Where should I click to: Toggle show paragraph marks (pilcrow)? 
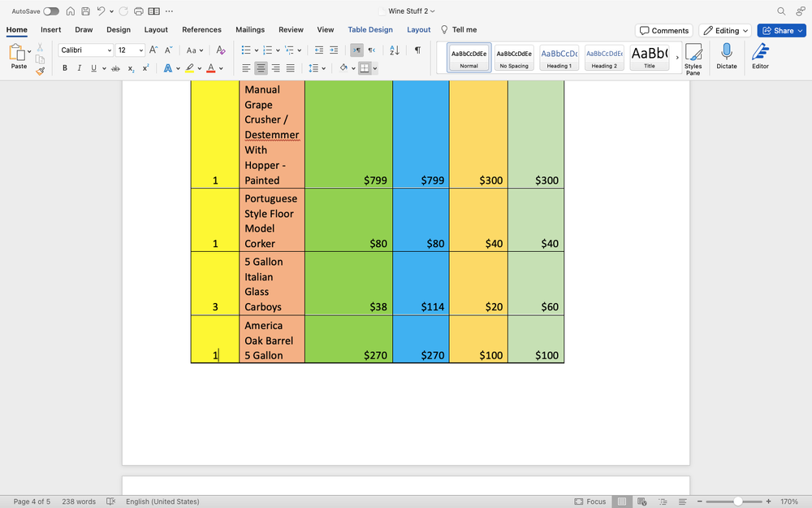417,50
